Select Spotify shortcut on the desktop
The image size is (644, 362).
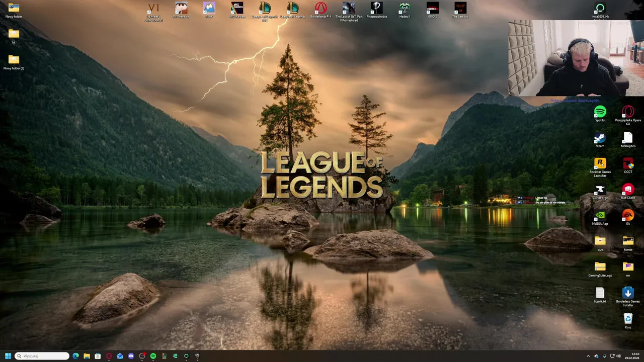600,114
